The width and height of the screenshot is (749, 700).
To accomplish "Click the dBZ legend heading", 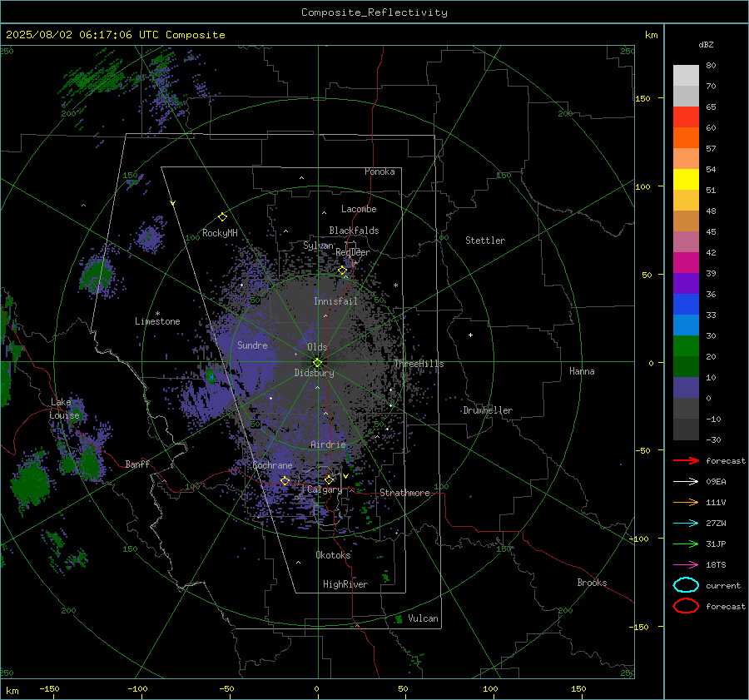I will [706, 45].
